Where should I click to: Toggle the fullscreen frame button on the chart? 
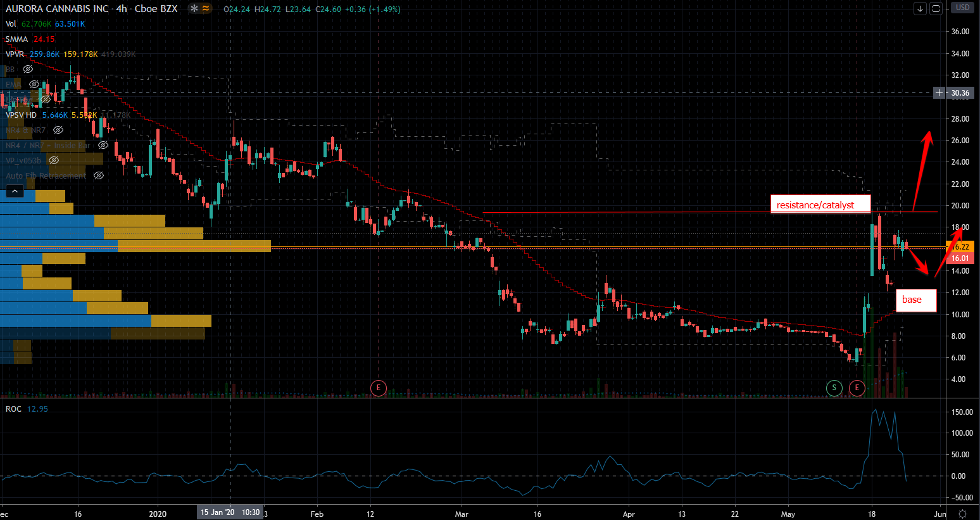pyautogui.click(x=936, y=8)
